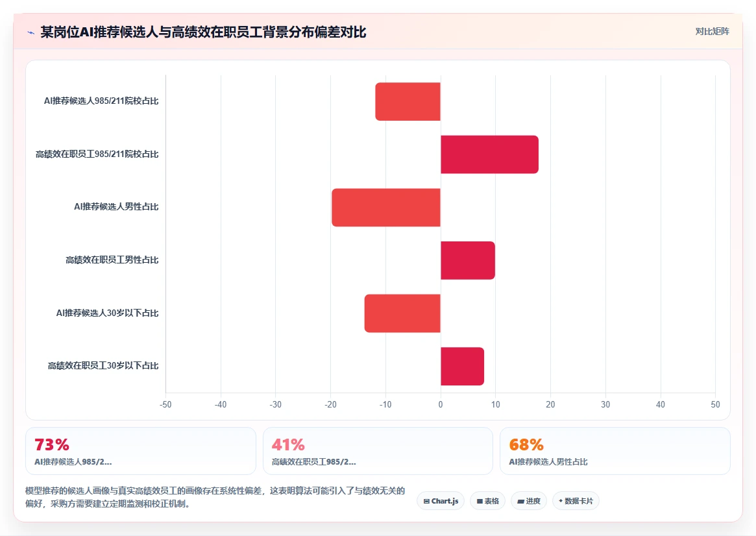Click the y-axis label AI推荐候选人985/211院校占比

pos(101,101)
